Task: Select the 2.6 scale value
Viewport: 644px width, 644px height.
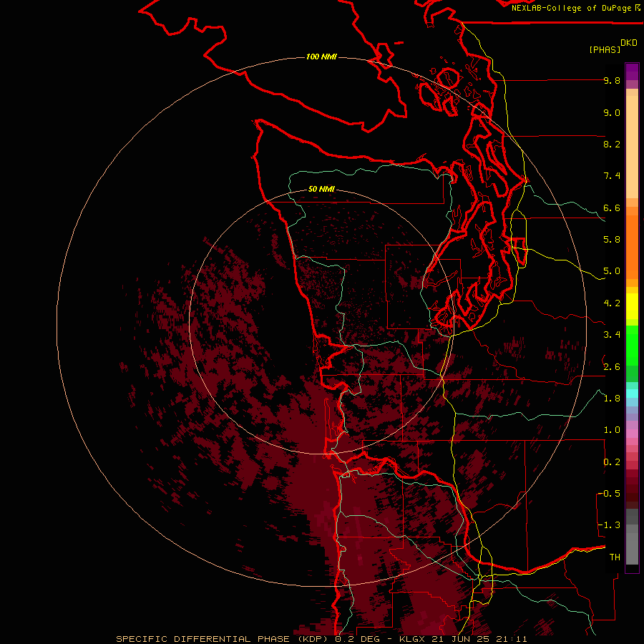Action: click(612, 367)
